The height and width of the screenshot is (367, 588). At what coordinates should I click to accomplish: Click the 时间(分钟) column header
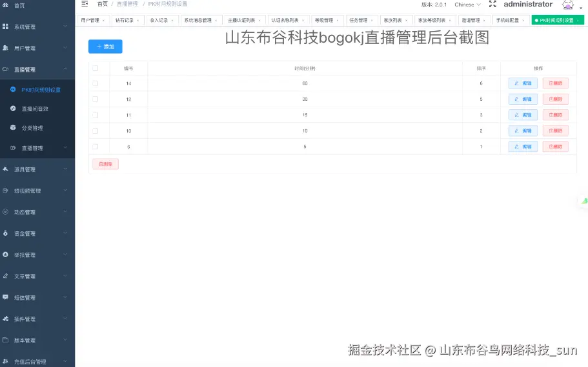pos(305,68)
